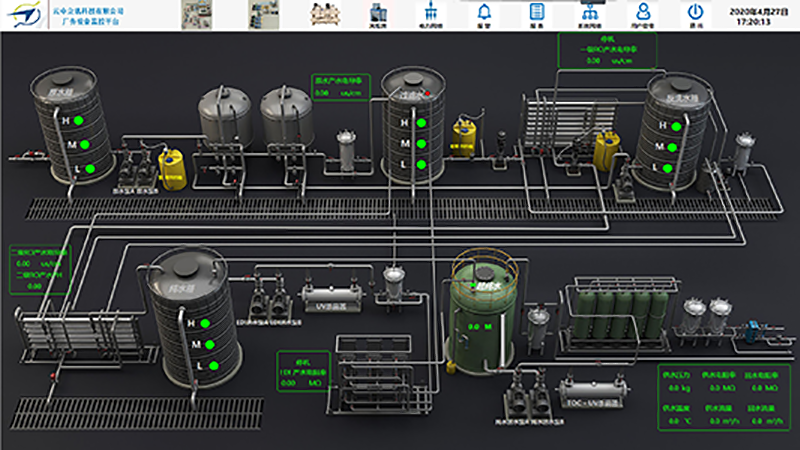
Task: Click H level indicator on bottom-left pure water tank
Action: coord(203,324)
